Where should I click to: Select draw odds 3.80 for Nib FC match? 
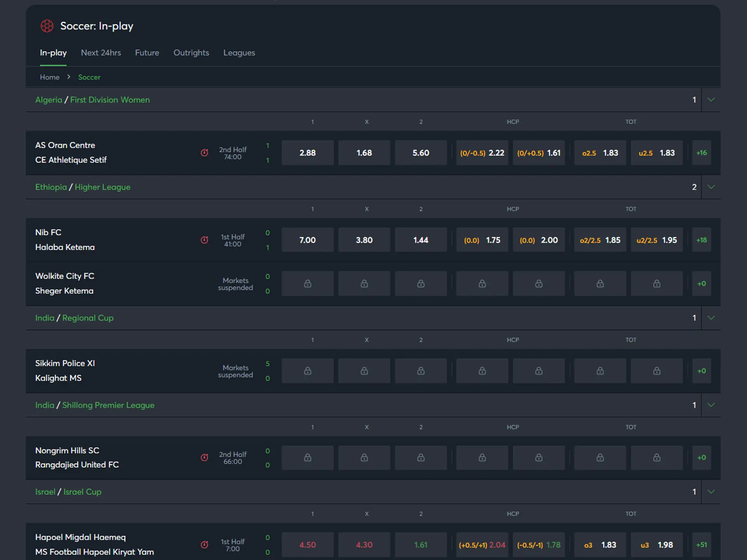tap(364, 240)
